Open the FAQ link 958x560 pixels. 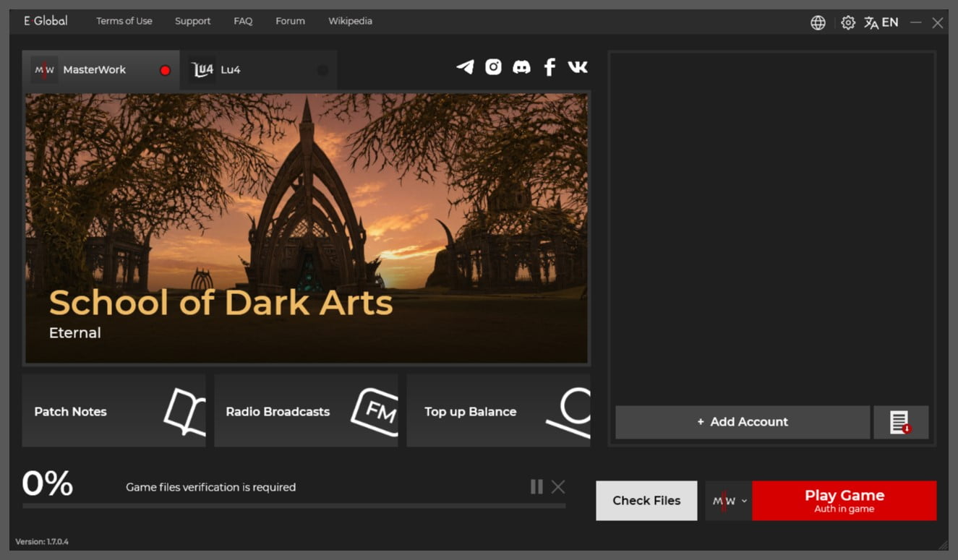click(243, 21)
